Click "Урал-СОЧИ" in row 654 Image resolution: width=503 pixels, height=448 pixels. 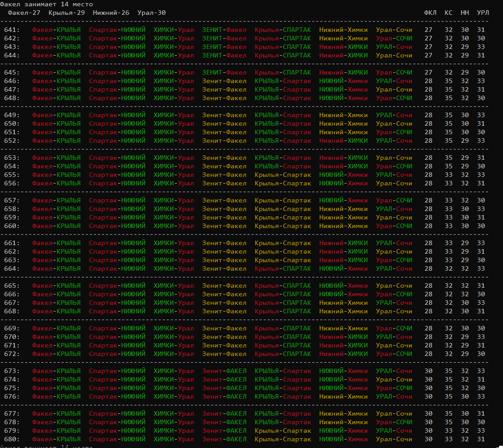point(394,166)
